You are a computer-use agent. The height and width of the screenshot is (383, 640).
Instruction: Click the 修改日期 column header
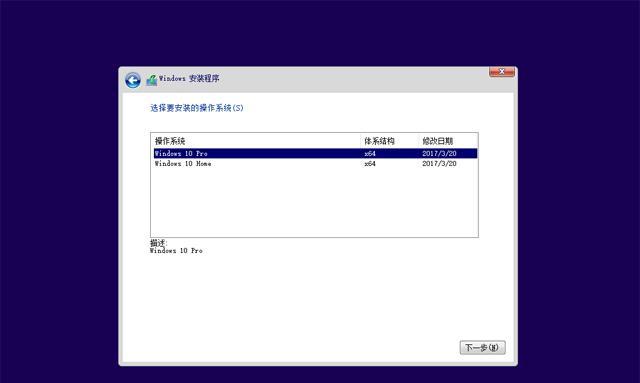click(438, 141)
